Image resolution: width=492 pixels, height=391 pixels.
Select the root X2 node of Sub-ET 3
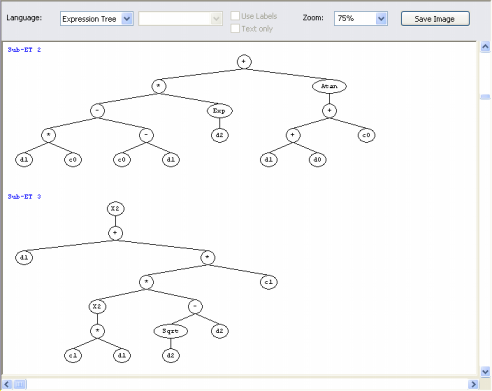pyautogui.click(x=115, y=209)
